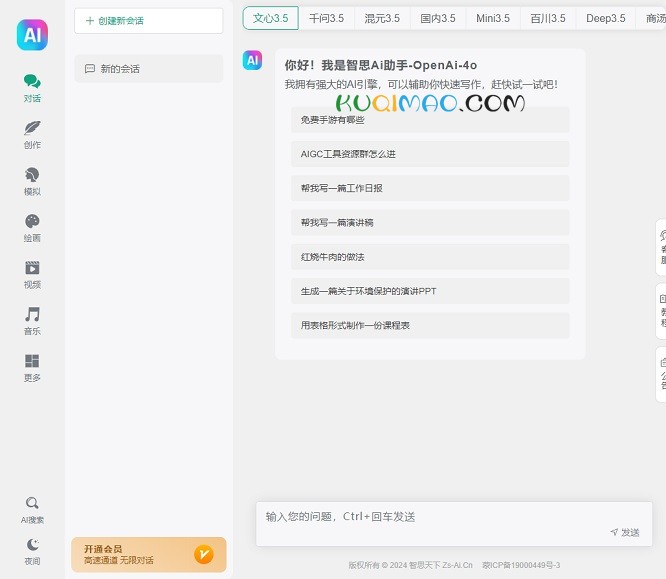This screenshot has width=666, height=579.
Task: Click the 发送 send button
Action: (625, 532)
